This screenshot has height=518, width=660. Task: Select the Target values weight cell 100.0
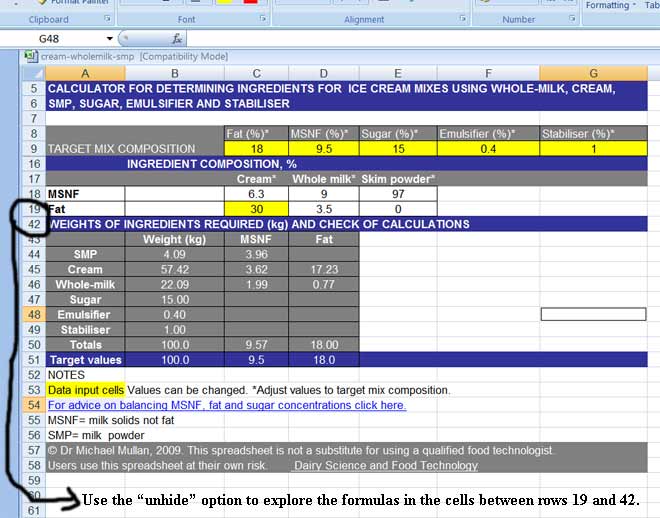coord(175,360)
